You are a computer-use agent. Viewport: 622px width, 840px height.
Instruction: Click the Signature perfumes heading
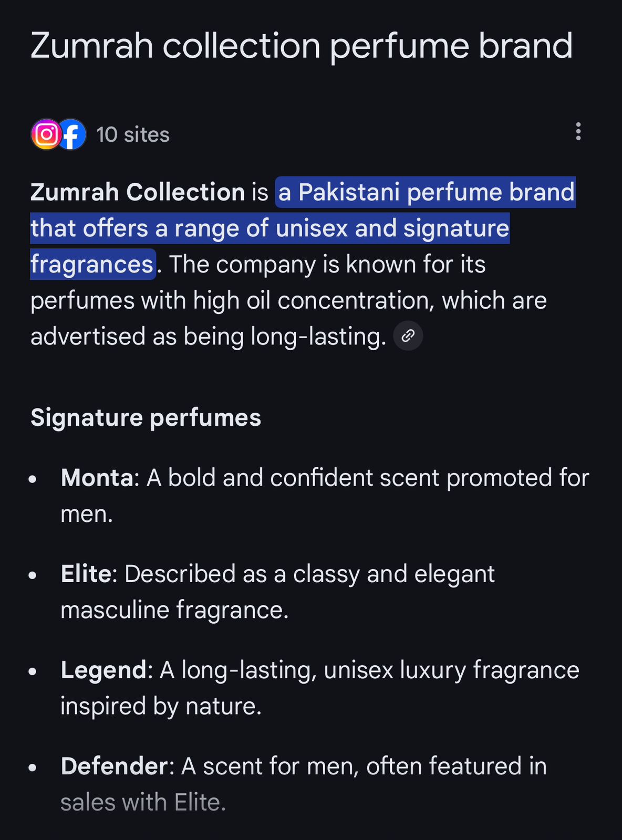tap(146, 418)
